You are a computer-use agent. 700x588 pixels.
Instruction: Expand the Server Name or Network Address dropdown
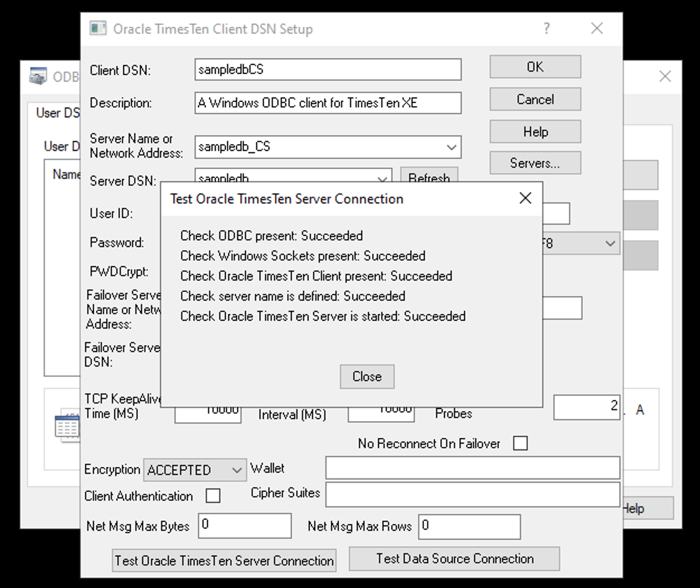pyautogui.click(x=451, y=147)
